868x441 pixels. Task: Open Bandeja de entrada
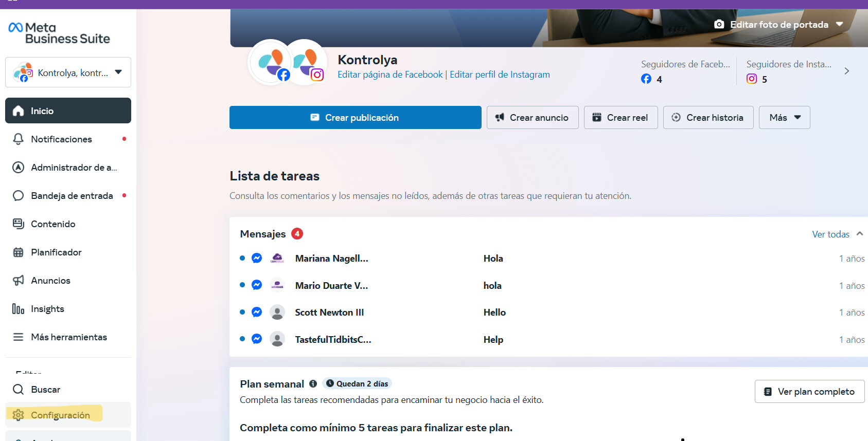pos(68,195)
